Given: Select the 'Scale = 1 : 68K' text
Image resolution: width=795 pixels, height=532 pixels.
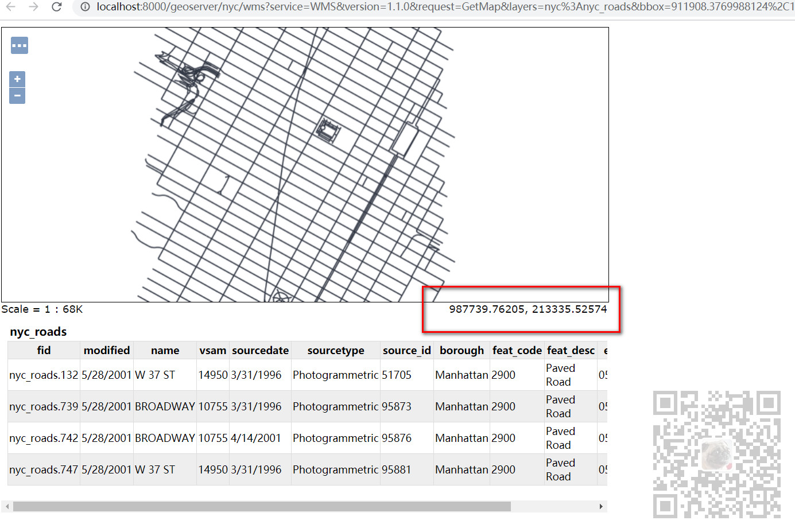Looking at the screenshot, I should [x=42, y=309].
